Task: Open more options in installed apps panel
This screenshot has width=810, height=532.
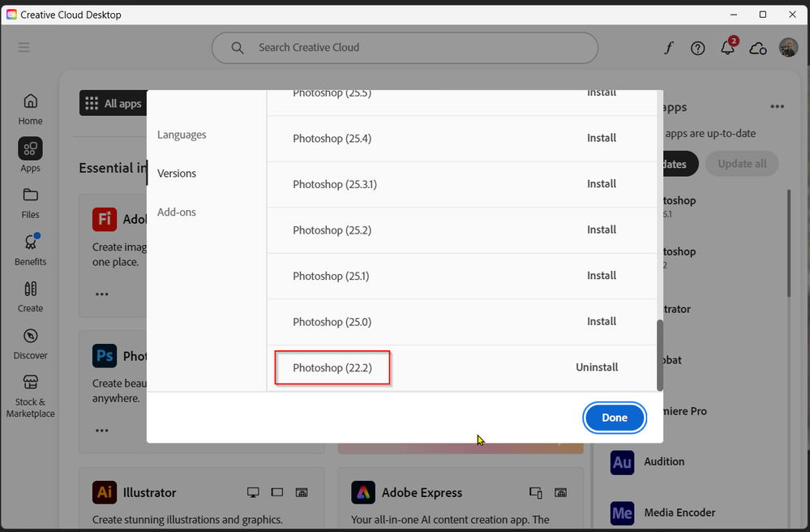Action: tap(777, 107)
